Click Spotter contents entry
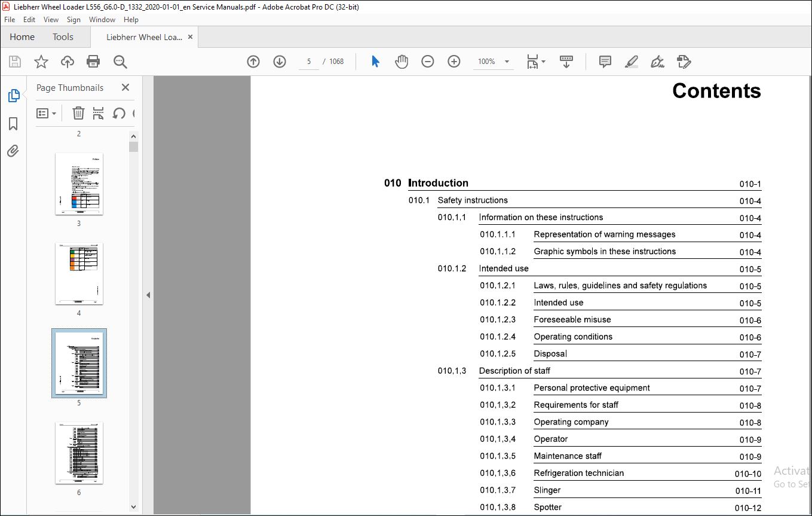812x516 pixels. tap(548, 507)
